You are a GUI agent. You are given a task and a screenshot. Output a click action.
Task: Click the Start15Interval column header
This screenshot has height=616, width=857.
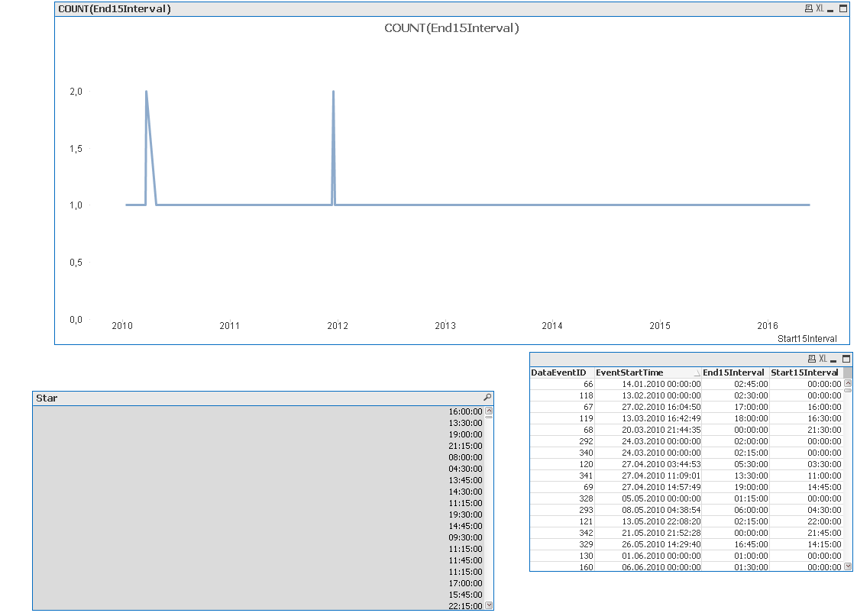805,373
